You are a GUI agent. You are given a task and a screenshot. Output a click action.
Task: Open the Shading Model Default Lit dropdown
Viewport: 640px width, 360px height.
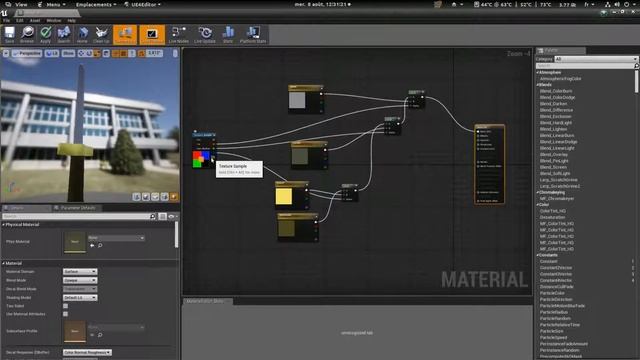80,298
